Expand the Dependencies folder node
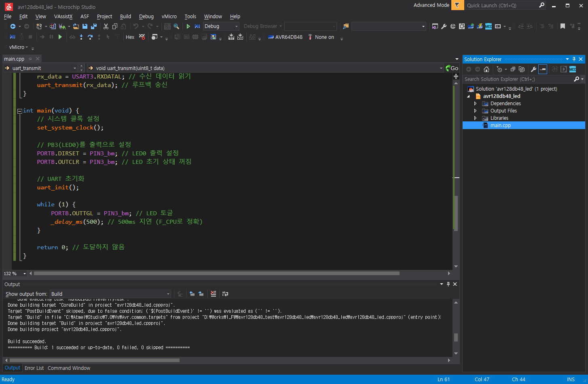The image size is (588, 384). pos(476,104)
